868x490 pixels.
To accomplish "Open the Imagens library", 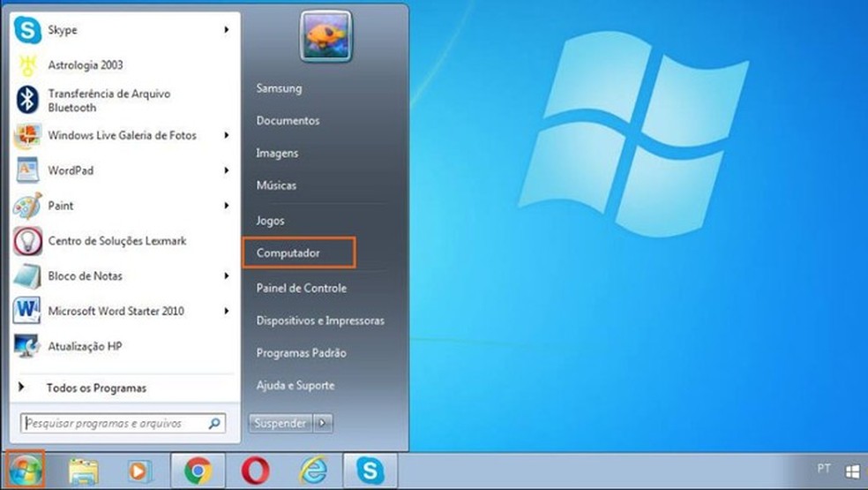I will pyautogui.click(x=277, y=153).
